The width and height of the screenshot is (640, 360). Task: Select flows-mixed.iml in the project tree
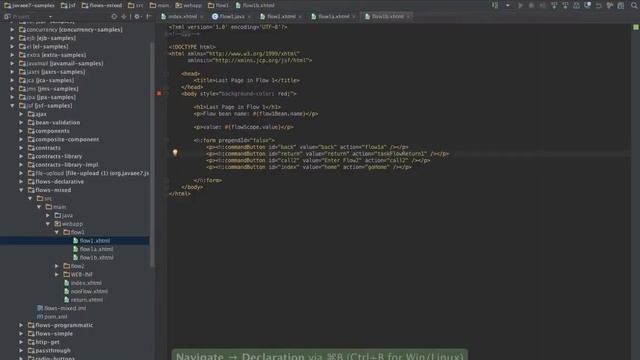point(62,308)
